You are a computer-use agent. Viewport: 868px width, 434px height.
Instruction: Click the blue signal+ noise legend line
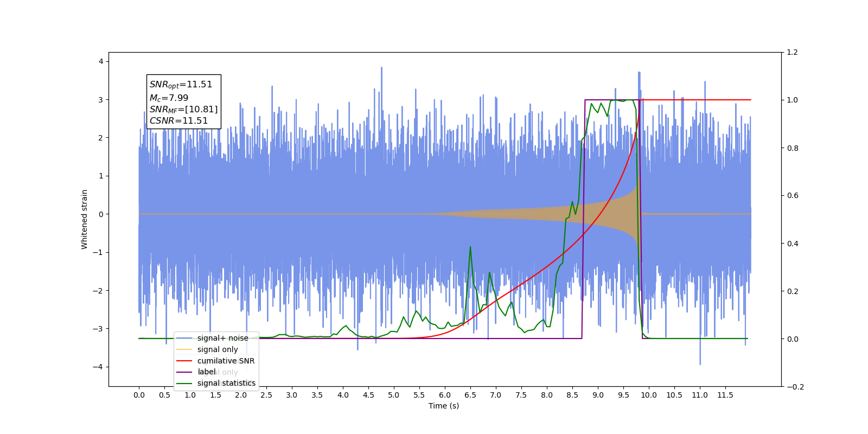click(184, 338)
